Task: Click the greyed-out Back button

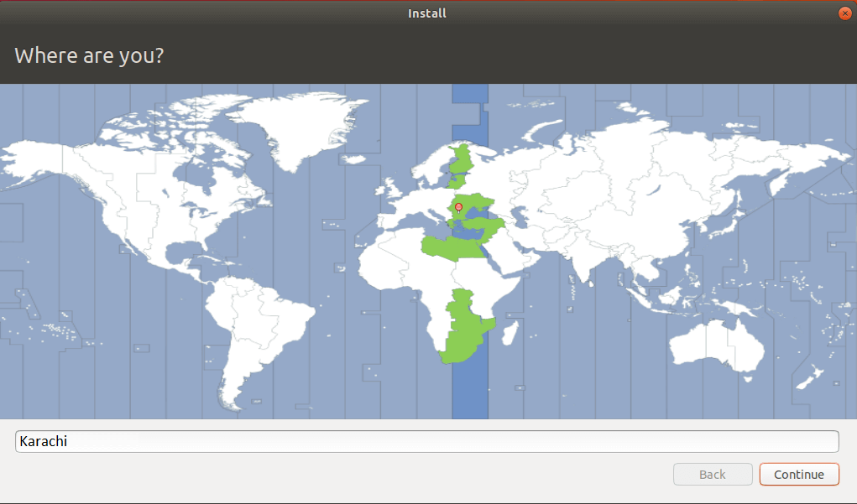Action: [x=713, y=474]
